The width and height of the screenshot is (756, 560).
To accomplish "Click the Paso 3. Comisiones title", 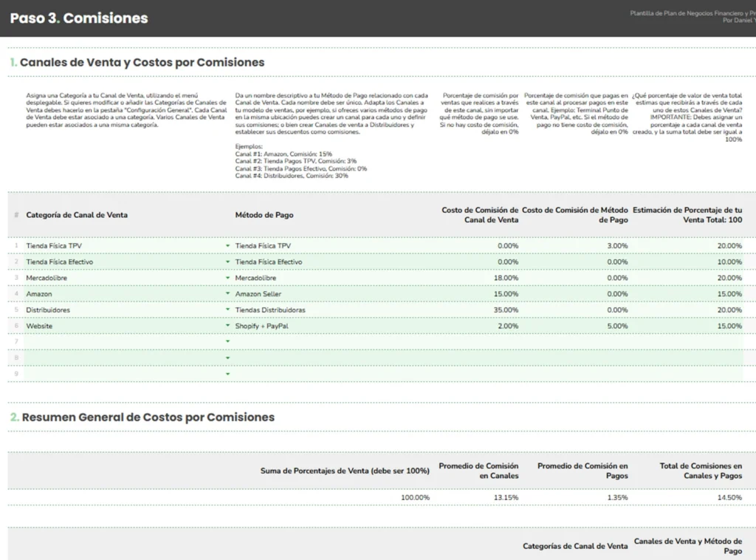I will [x=79, y=18].
